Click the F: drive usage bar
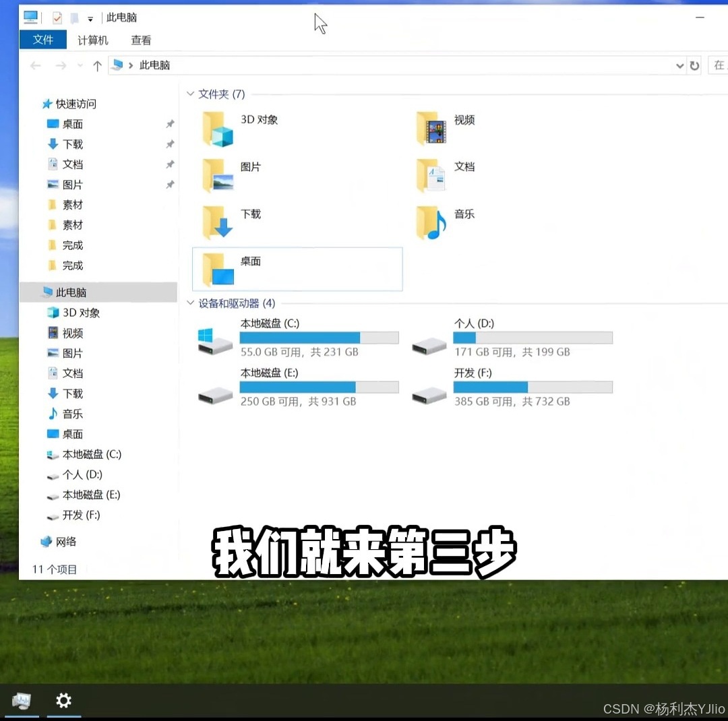728x721 pixels. tap(533, 387)
